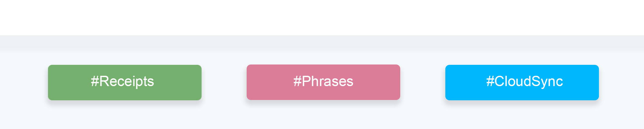Click the "#Phrases" text label
Viewport: 644px width, 129px height.
(323, 82)
